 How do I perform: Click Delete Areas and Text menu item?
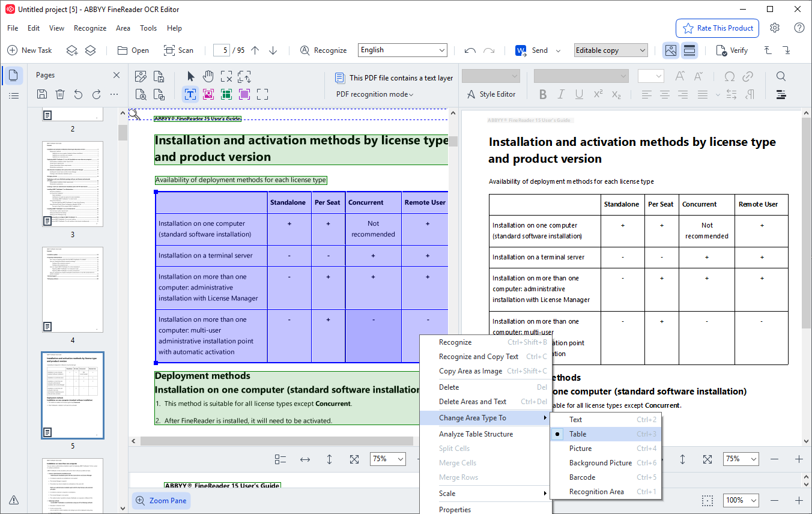click(485, 402)
